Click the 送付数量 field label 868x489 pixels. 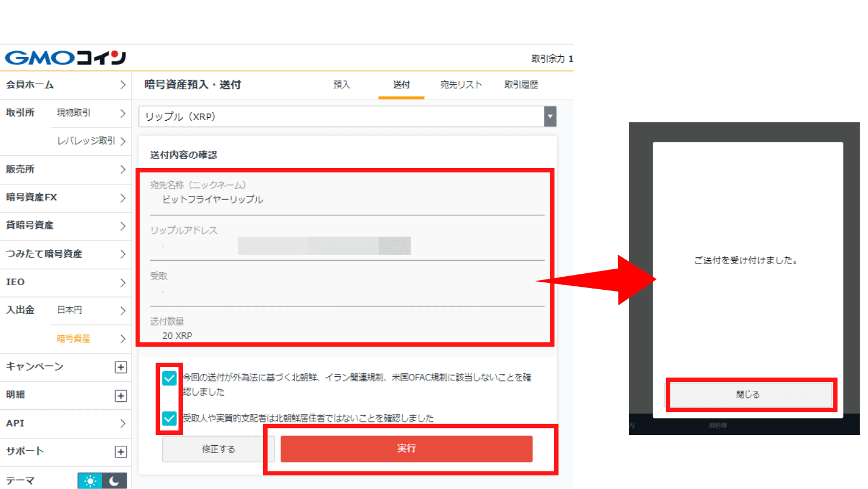click(x=167, y=322)
